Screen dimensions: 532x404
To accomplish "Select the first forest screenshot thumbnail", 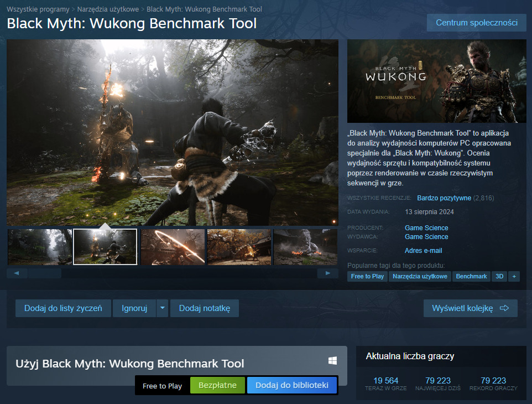I will (40, 247).
